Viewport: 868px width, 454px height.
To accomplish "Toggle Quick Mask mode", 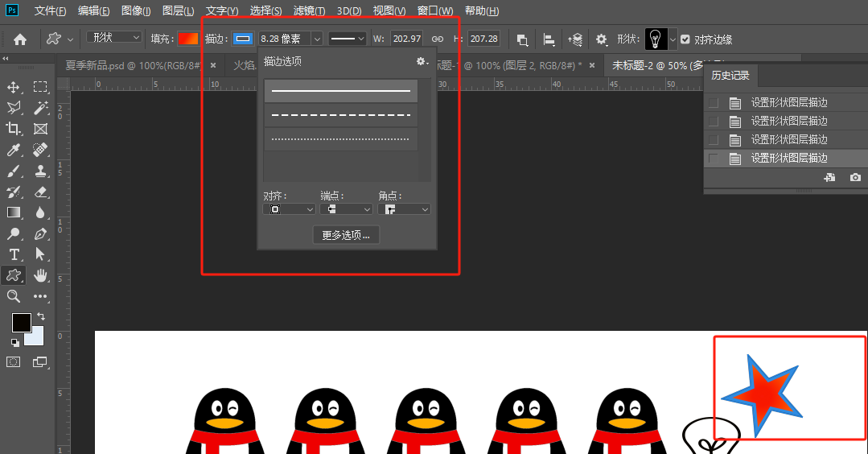I will click(14, 362).
